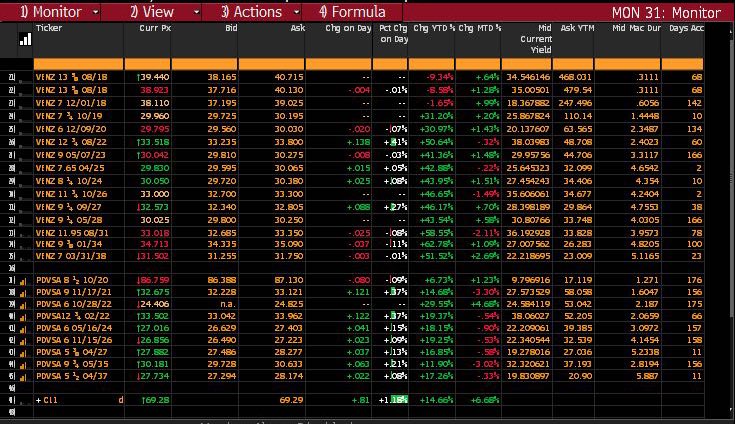The image size is (735, 424).
Task: Expand the View dropdown arrow
Action: click(196, 12)
